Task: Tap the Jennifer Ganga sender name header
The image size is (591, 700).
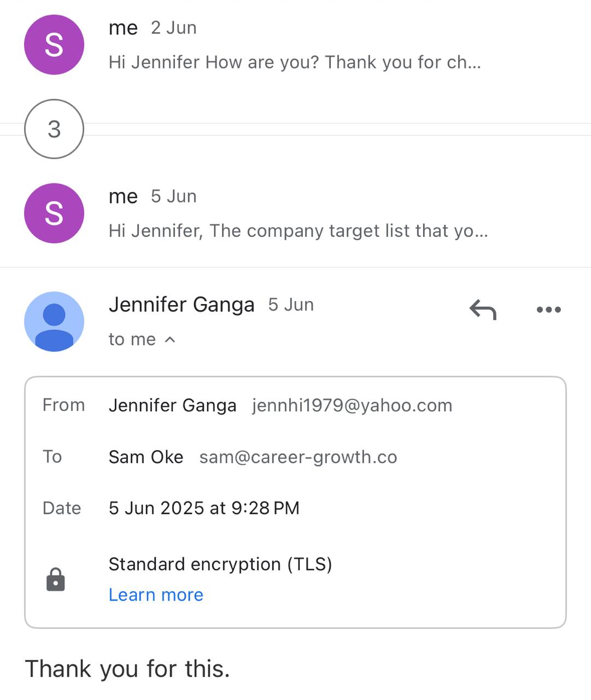Action: 182,305
